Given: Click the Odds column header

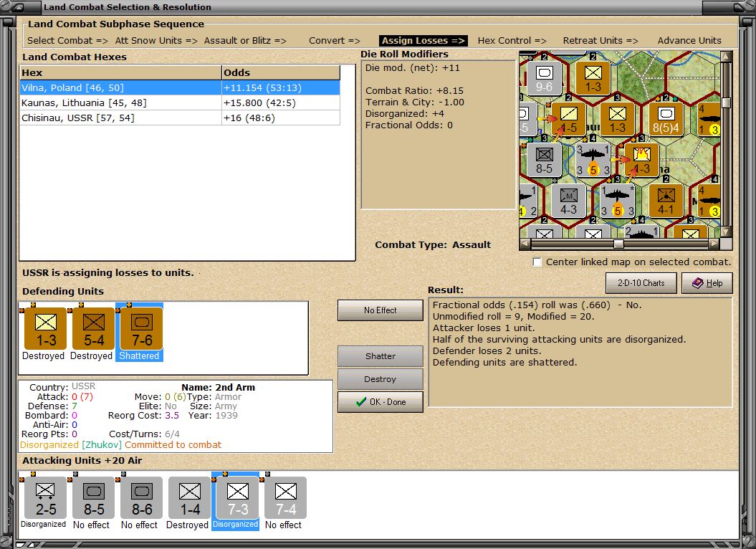Looking at the screenshot, I should (281, 73).
